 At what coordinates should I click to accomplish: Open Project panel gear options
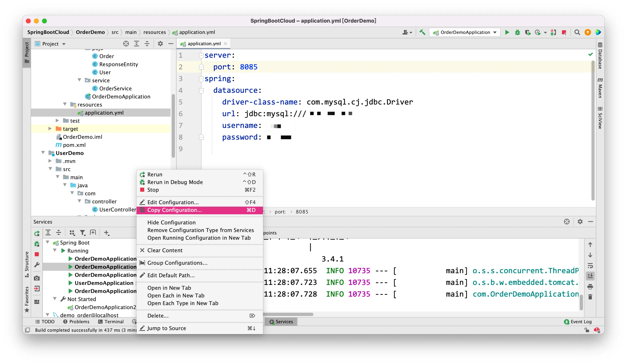tap(160, 44)
